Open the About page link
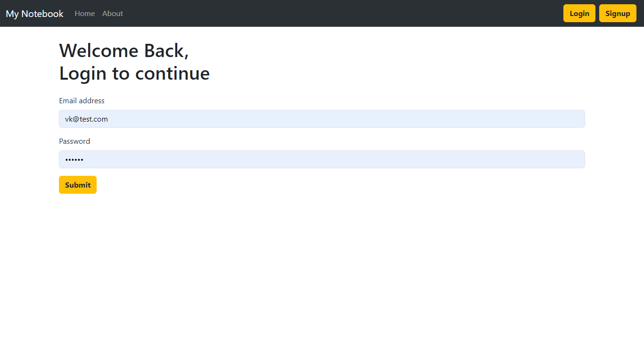This screenshot has width=644, height=362. (113, 14)
